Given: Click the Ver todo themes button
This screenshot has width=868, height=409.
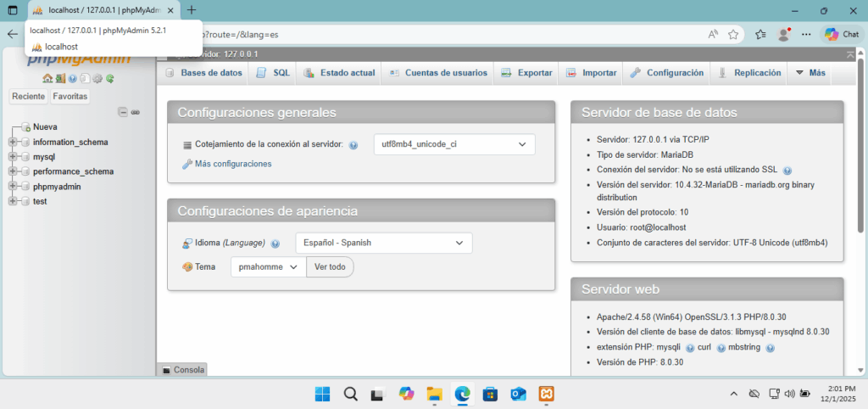Looking at the screenshot, I should (x=330, y=266).
